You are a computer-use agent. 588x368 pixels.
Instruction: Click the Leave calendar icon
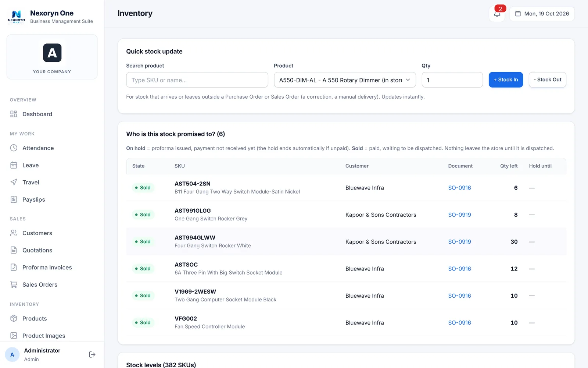click(14, 165)
